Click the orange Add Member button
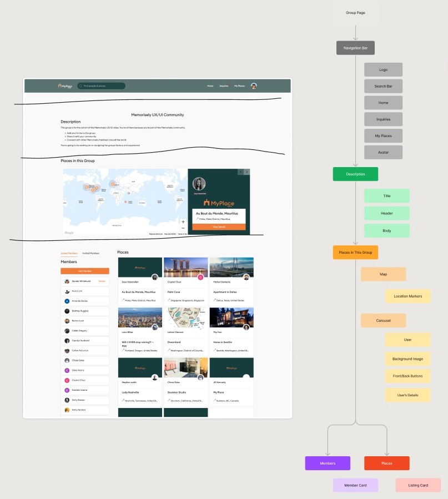 click(85, 271)
